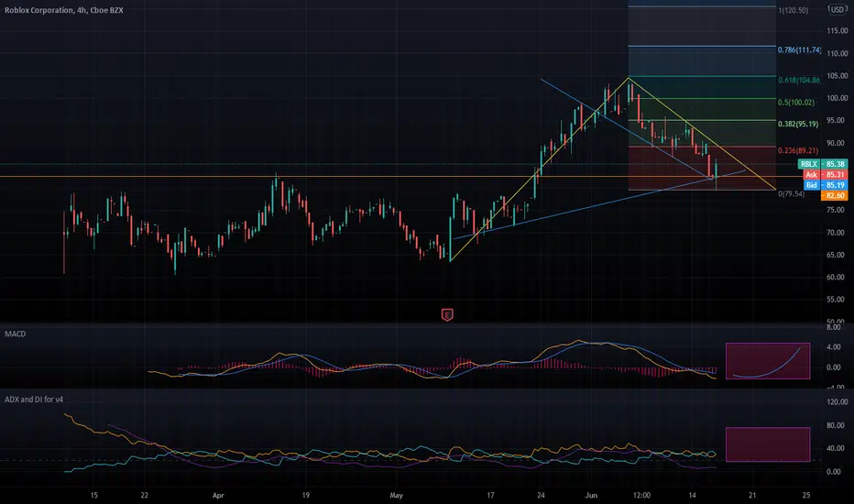The image size is (854, 504).
Task: Click the '12:00' time axis label
Action: click(x=641, y=495)
